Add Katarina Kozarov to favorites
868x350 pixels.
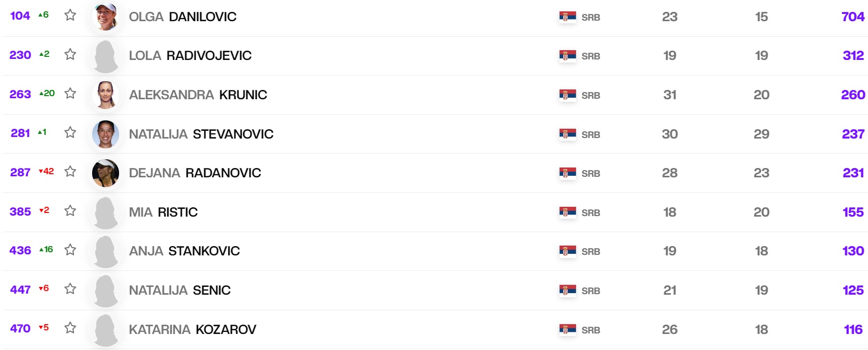[70, 328]
